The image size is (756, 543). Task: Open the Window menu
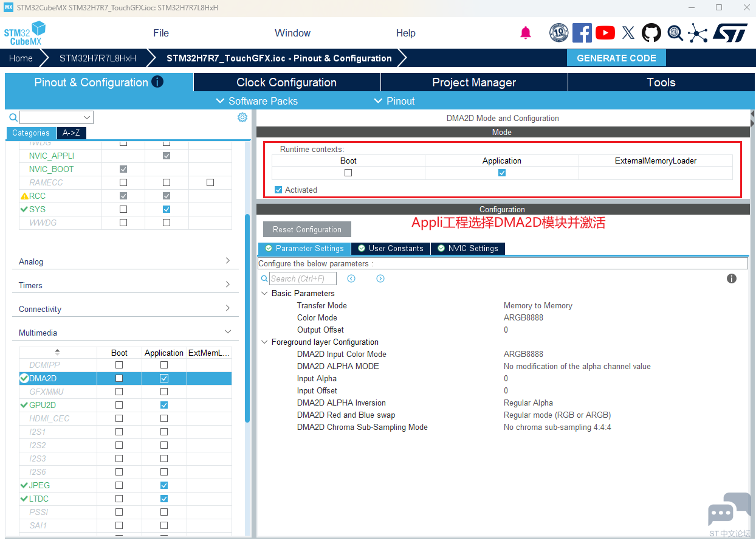tap(292, 33)
